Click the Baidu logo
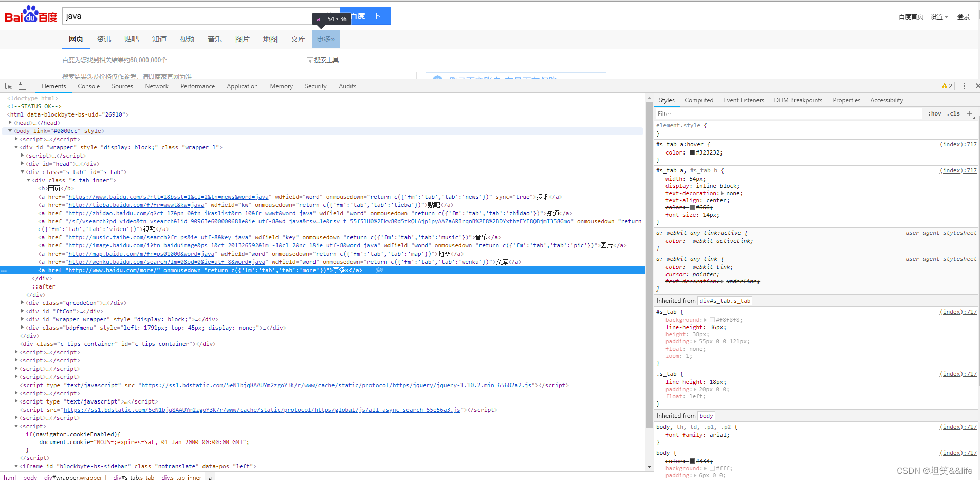Image resolution: width=980 pixels, height=480 pixels. (31, 15)
